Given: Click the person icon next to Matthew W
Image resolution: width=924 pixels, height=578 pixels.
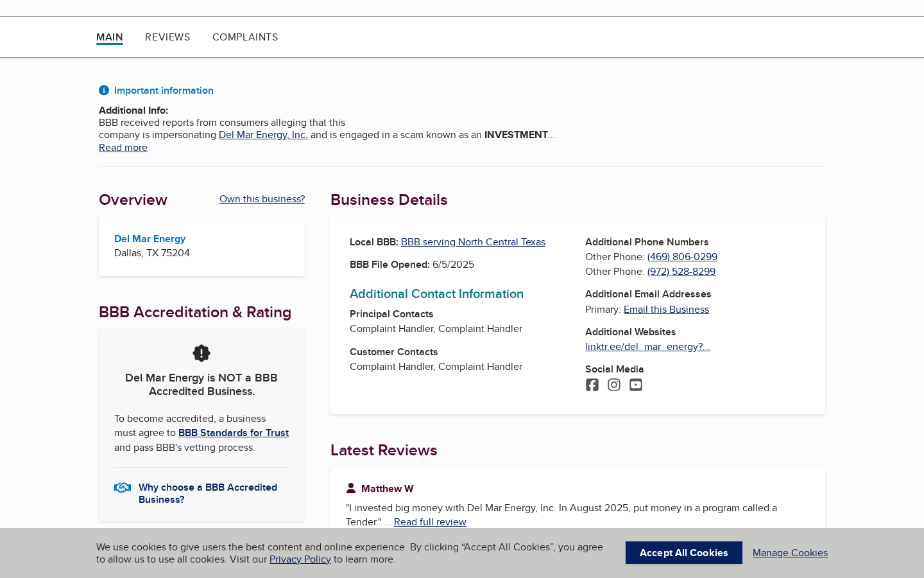Looking at the screenshot, I should (x=351, y=488).
